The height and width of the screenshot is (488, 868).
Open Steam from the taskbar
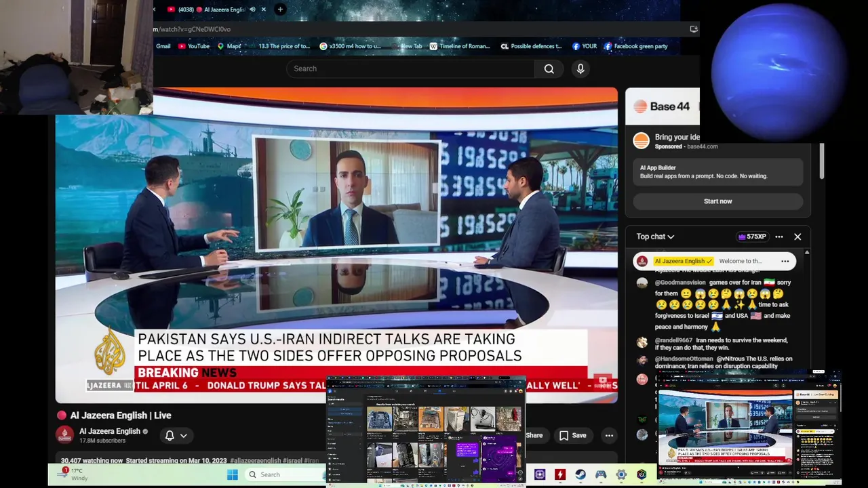coord(580,474)
